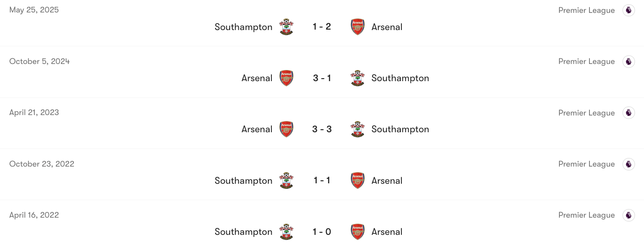The height and width of the screenshot is (249, 644).
Task: Click the Southampton crest for October 5, 2024 match
Action: (x=357, y=78)
